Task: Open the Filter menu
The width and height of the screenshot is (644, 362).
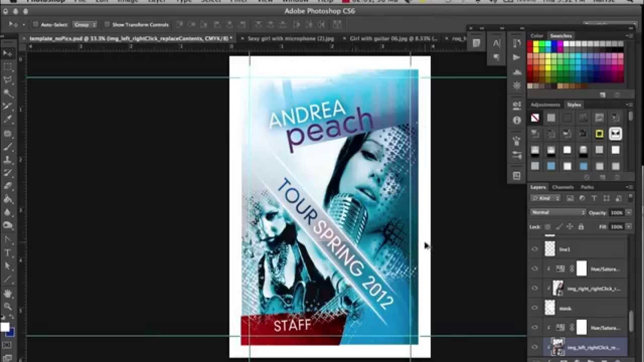Action: (239, 2)
